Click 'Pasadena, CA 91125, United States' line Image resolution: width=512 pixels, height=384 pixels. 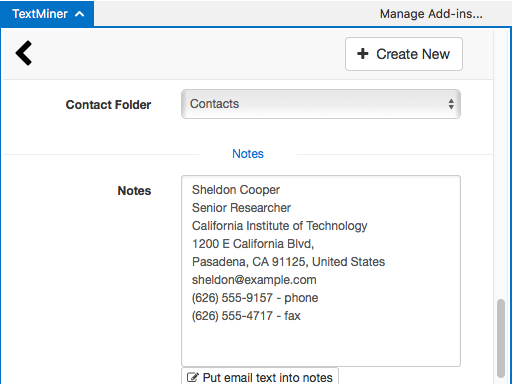tap(288, 262)
